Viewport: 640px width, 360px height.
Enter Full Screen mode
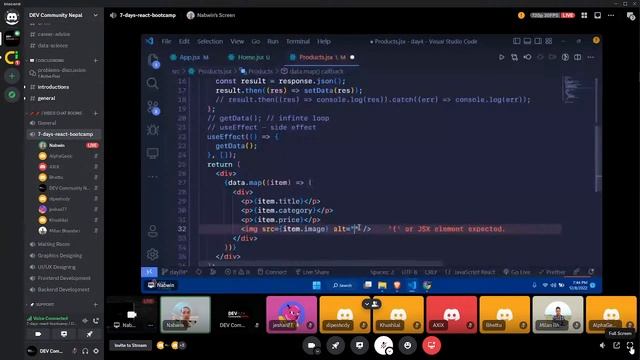pos(630,345)
